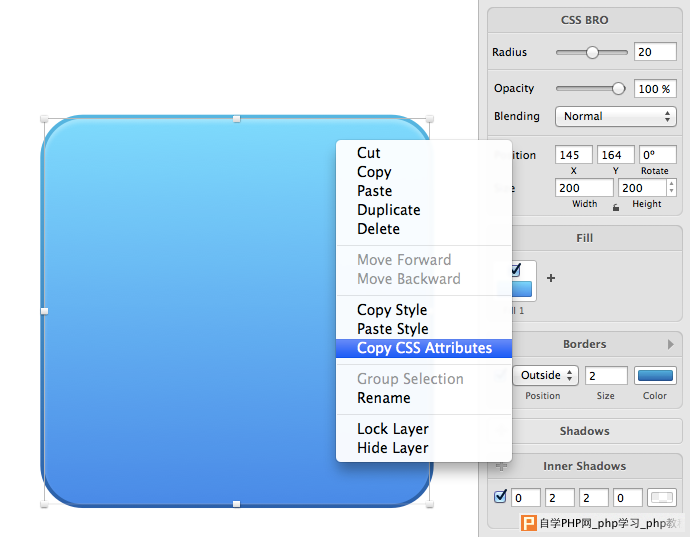
Task: Select Copy CSS Attributes
Action: 424,348
